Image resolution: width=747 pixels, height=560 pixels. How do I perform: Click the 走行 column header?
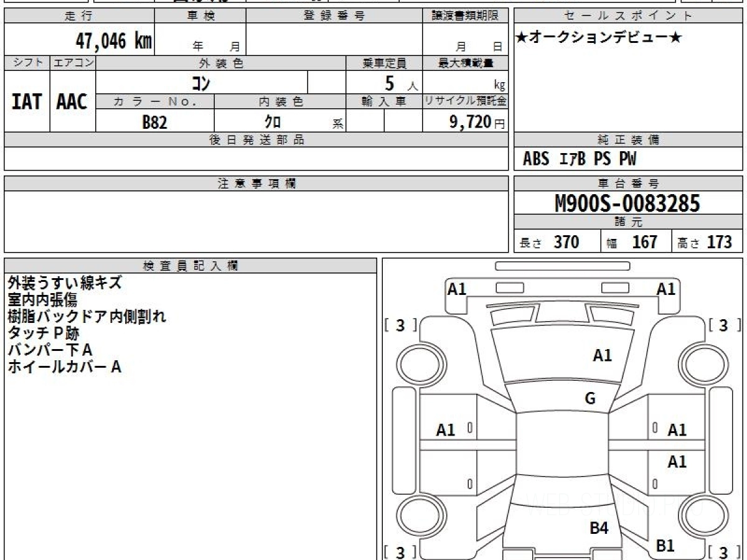[x=79, y=16]
